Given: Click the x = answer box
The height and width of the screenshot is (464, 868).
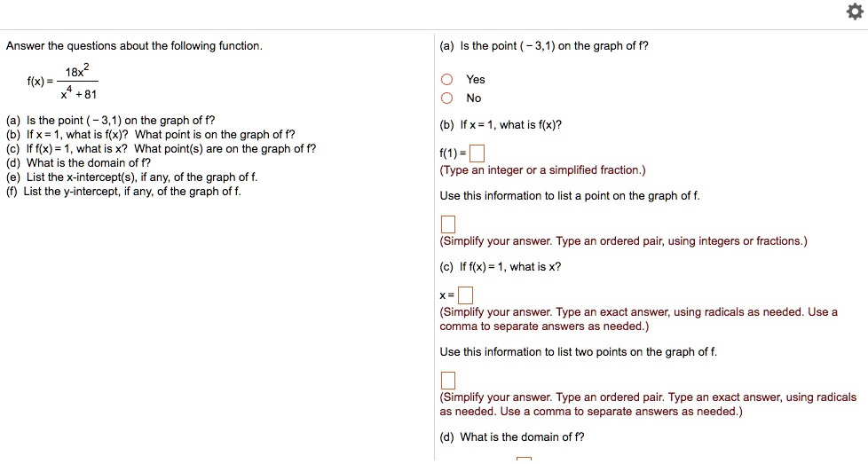Looking at the screenshot, I should (x=466, y=295).
